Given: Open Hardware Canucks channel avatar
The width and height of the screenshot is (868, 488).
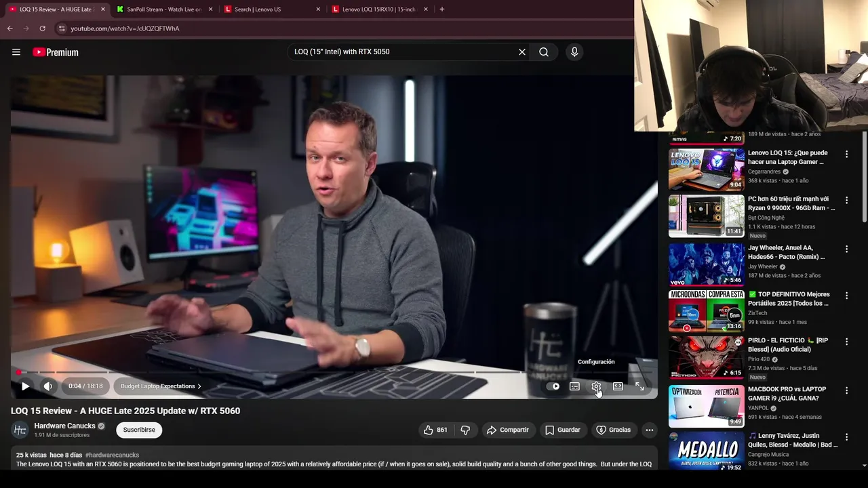Looking at the screenshot, I should tap(20, 430).
